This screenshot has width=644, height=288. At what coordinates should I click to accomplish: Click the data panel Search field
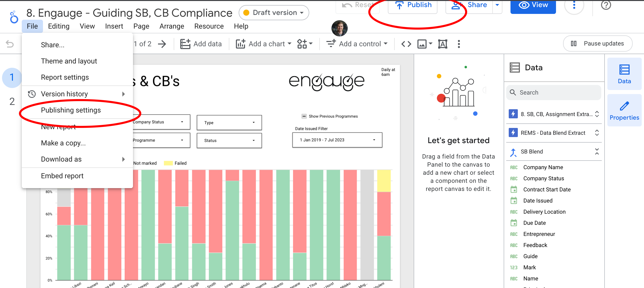coord(554,93)
